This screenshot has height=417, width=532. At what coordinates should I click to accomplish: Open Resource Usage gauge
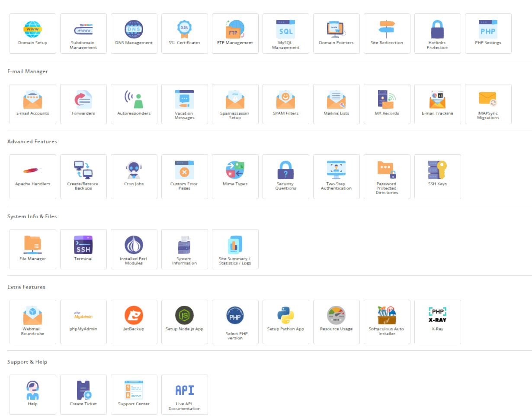tap(337, 322)
